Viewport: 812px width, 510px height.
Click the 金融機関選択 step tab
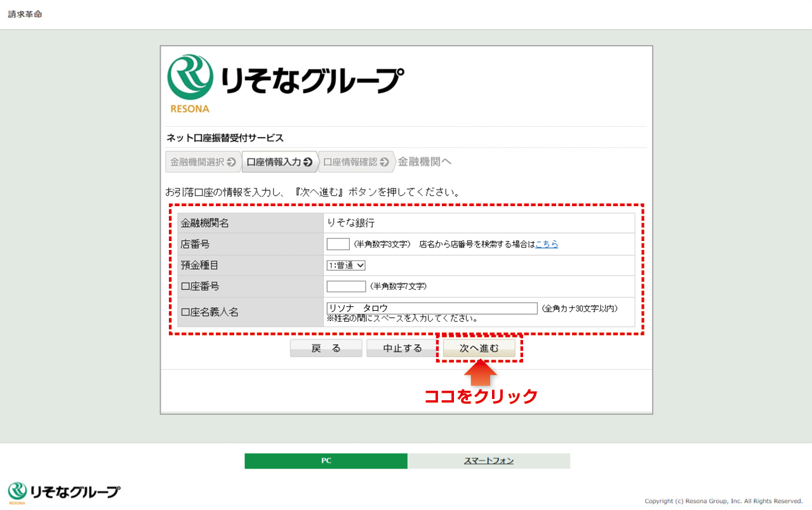(203, 162)
